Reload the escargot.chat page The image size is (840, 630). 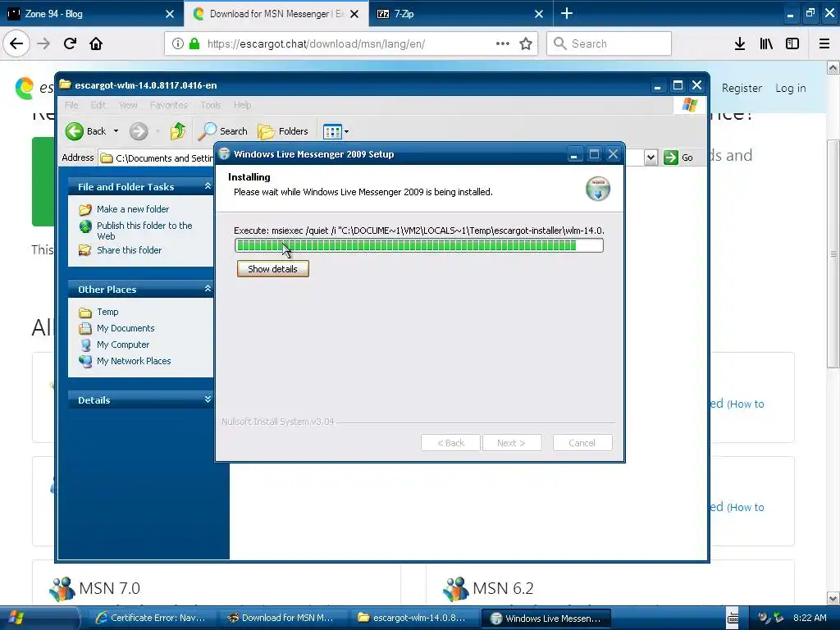click(70, 43)
